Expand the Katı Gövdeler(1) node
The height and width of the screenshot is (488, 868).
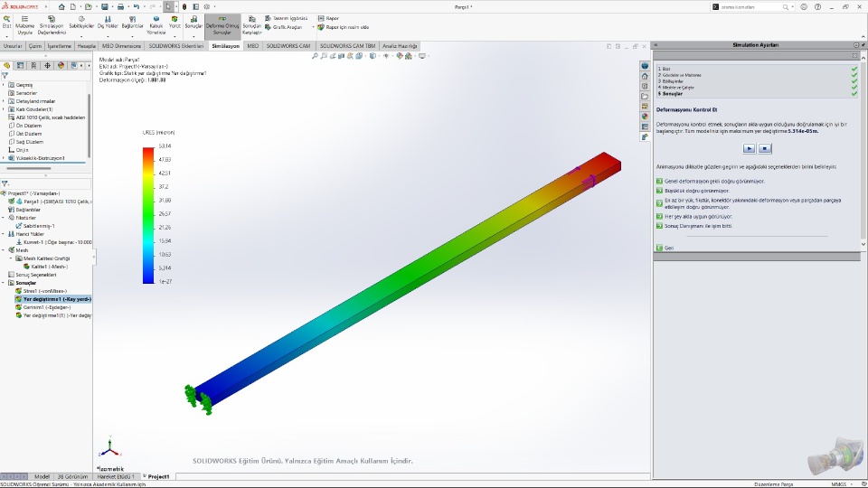pos(4,109)
